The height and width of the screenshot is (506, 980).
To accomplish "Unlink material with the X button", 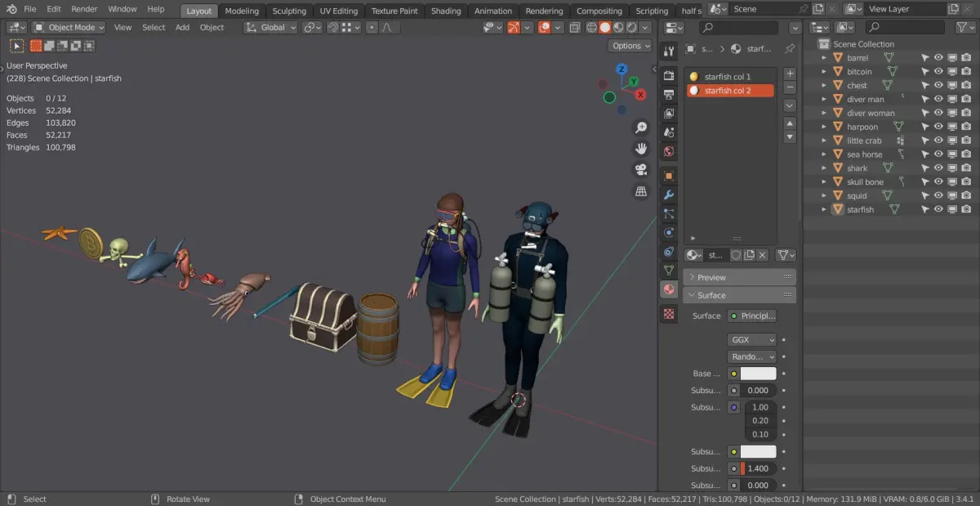I will (x=762, y=255).
